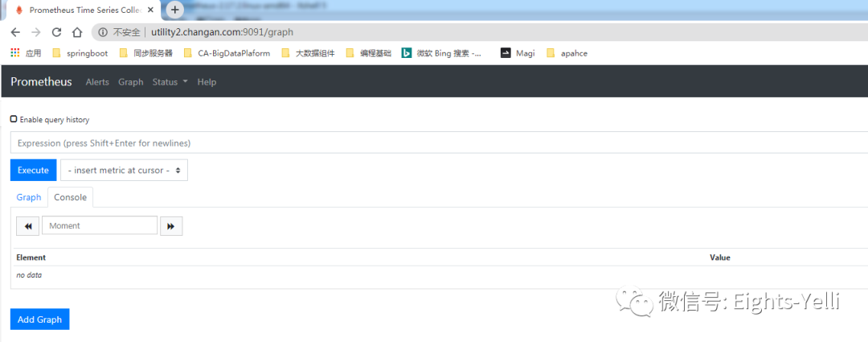Open the apahce bookmark folder

567,53
